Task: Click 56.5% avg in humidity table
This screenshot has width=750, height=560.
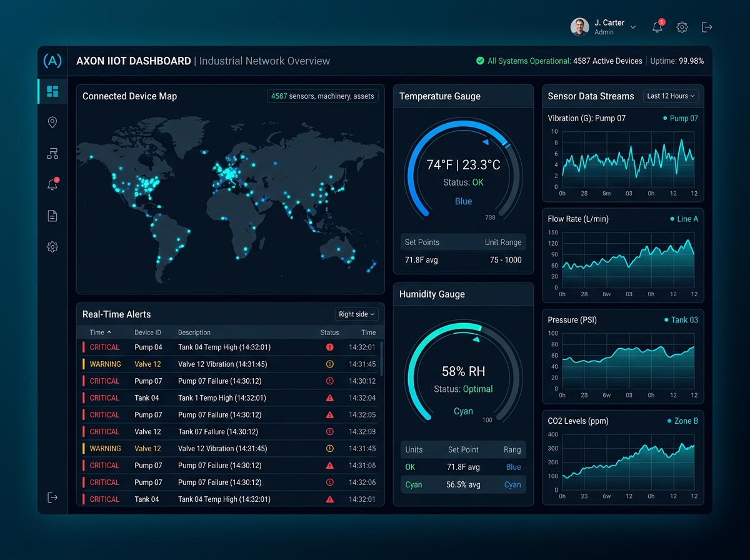Action: [463, 484]
